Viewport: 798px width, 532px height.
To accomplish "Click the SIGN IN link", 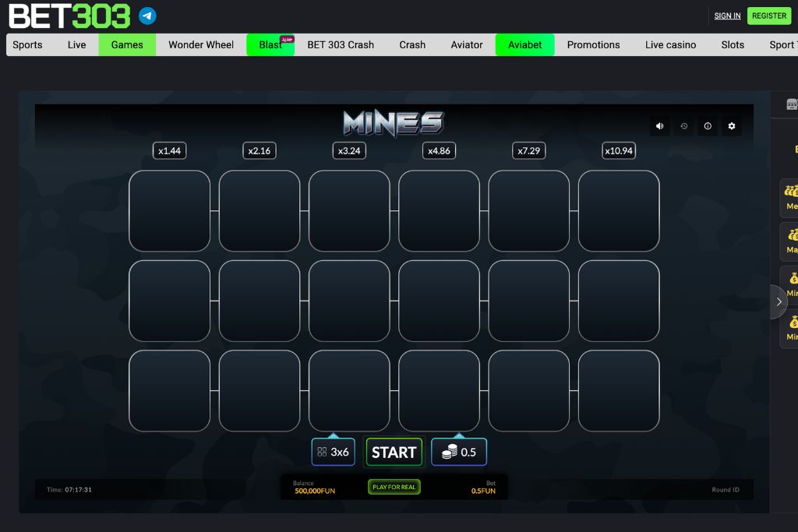I will click(x=727, y=16).
